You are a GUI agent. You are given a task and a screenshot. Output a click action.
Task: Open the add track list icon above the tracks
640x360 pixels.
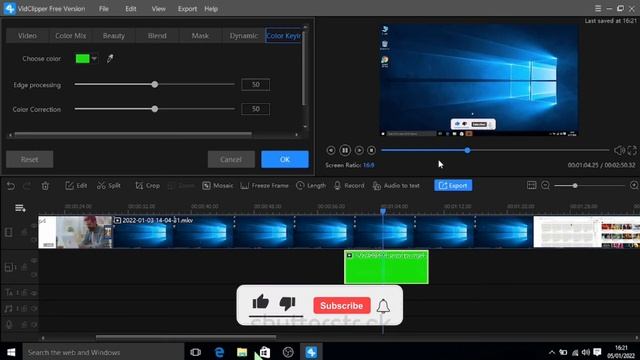click(x=20, y=208)
